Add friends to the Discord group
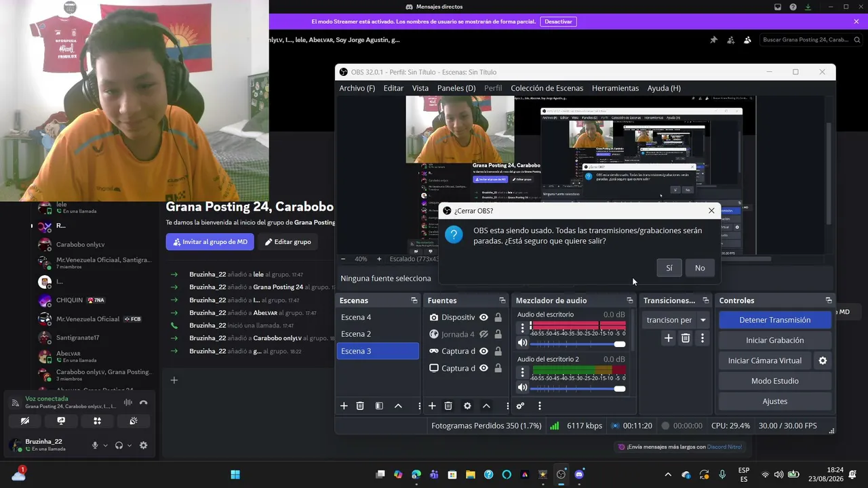The image size is (868, 488). click(730, 40)
